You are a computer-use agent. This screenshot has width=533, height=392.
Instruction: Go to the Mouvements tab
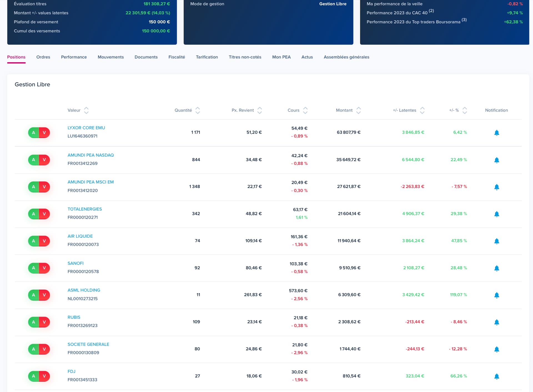(111, 57)
